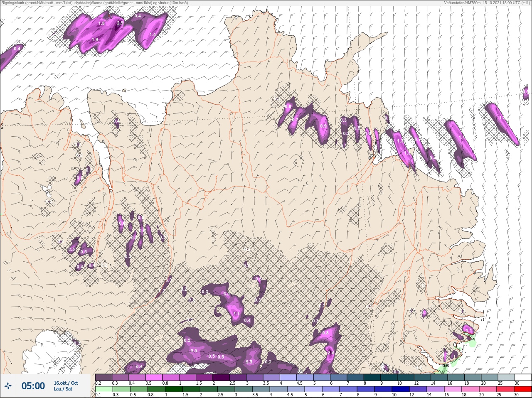Viewport: 532px width, 398px height.
Task: Click the date label 16.okt./ Oct
Action: pyautogui.click(x=66, y=383)
